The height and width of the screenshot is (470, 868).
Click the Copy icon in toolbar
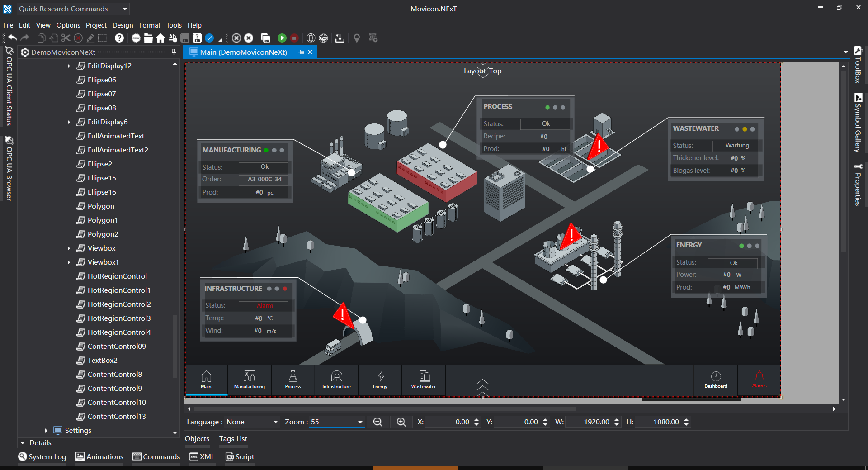click(41, 38)
